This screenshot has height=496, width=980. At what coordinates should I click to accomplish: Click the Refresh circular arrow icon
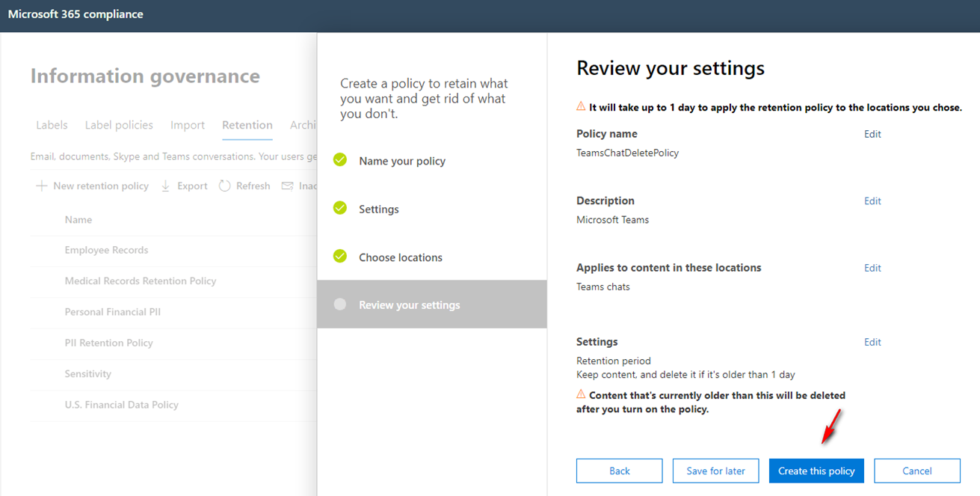224,186
